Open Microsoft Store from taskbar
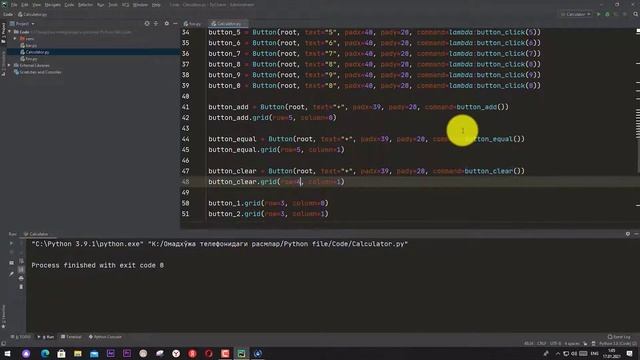Image resolution: width=640 pixels, height=360 pixels. (x=61, y=353)
